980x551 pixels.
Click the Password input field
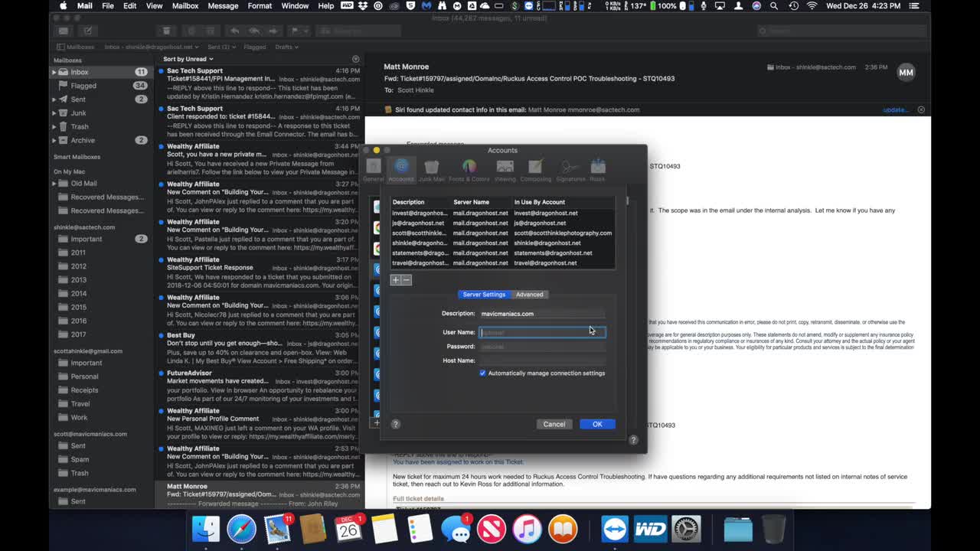pos(542,347)
